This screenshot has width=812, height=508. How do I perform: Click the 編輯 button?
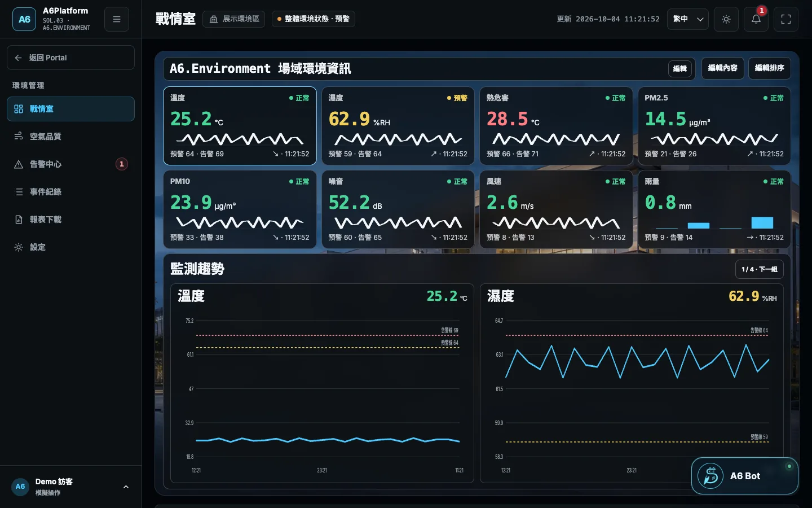pyautogui.click(x=680, y=68)
